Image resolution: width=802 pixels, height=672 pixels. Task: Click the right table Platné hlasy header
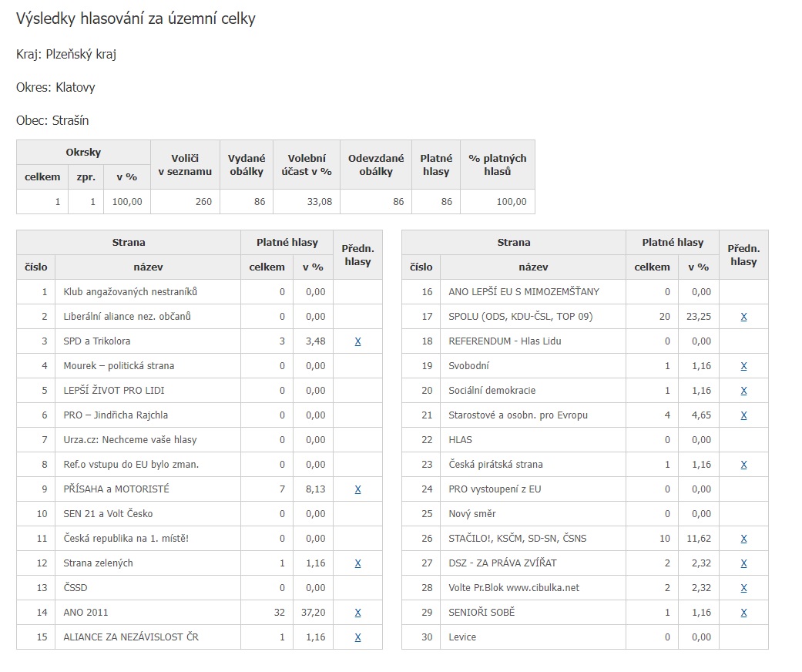click(x=673, y=243)
